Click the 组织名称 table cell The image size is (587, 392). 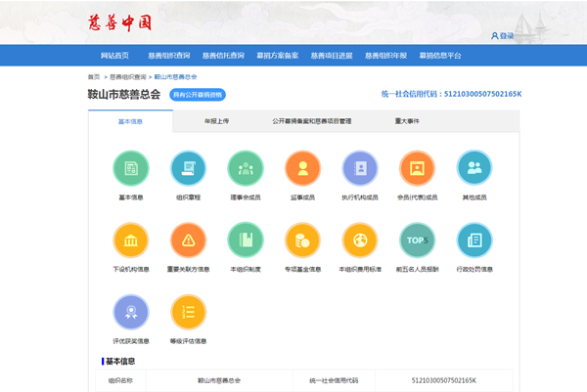[120, 381]
